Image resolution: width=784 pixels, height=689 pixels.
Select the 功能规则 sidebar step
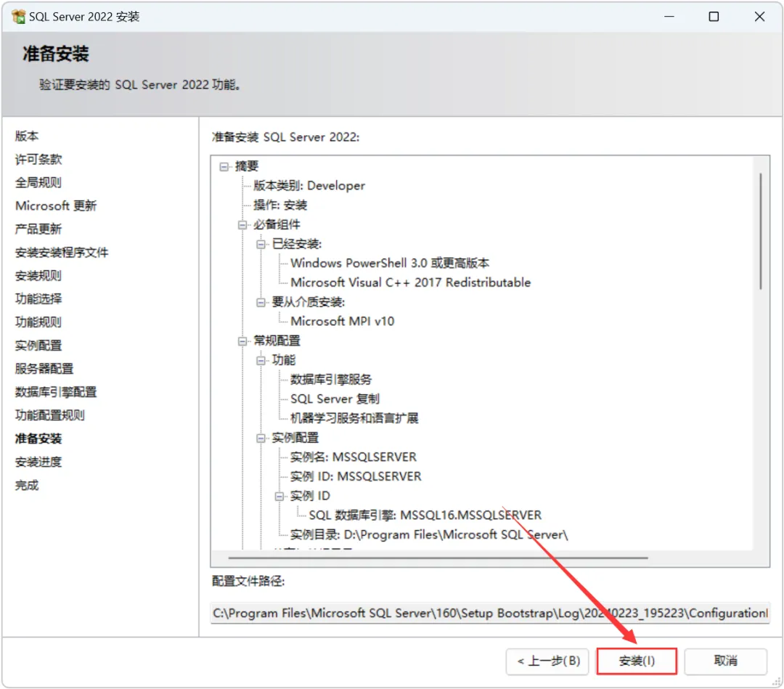[x=38, y=322]
